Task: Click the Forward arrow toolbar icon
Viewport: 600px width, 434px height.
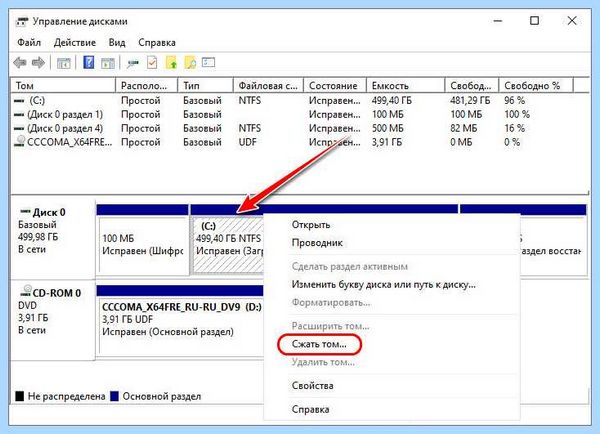Action: [38, 62]
